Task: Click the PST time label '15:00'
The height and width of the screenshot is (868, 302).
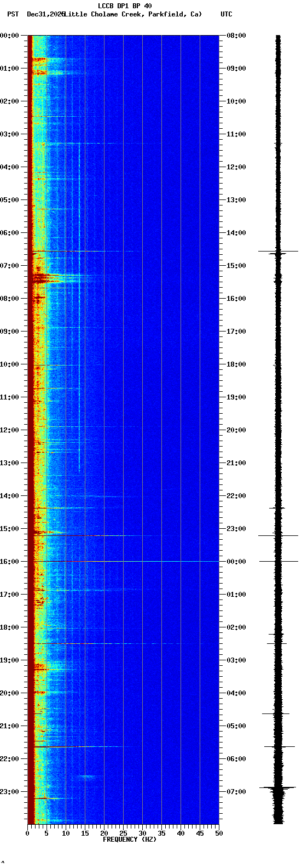Action: pos(9,529)
